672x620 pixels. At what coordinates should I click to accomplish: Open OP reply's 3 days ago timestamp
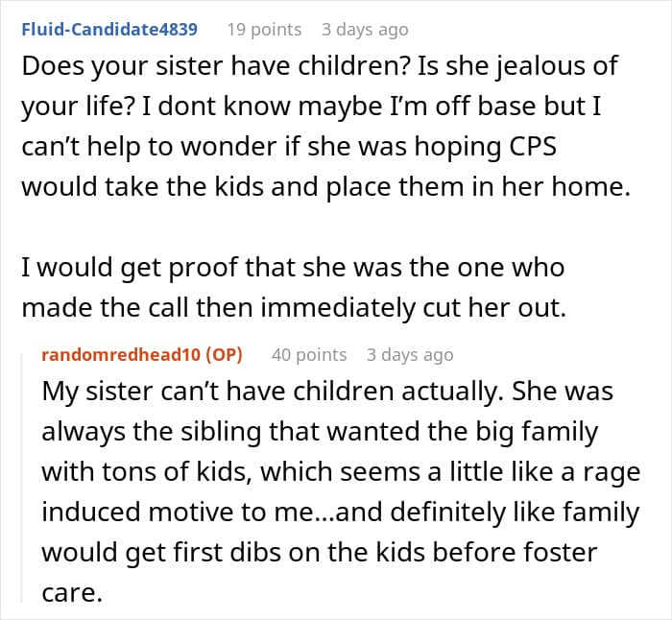point(410,355)
